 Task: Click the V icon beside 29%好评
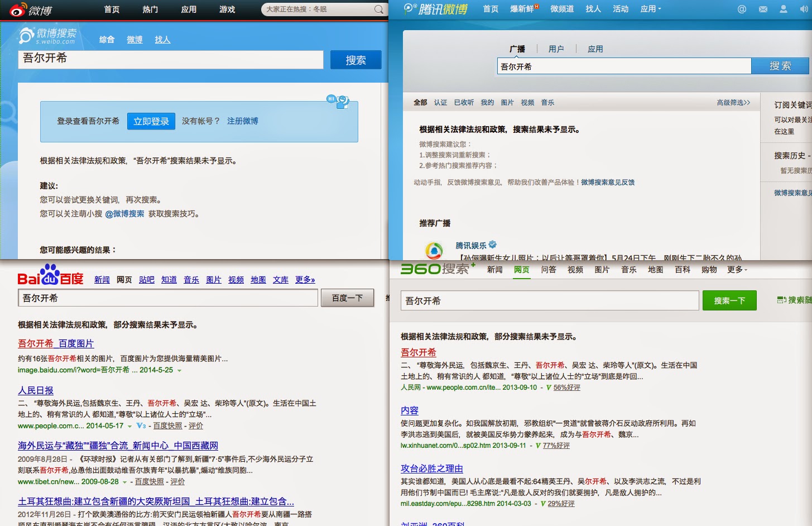click(543, 504)
